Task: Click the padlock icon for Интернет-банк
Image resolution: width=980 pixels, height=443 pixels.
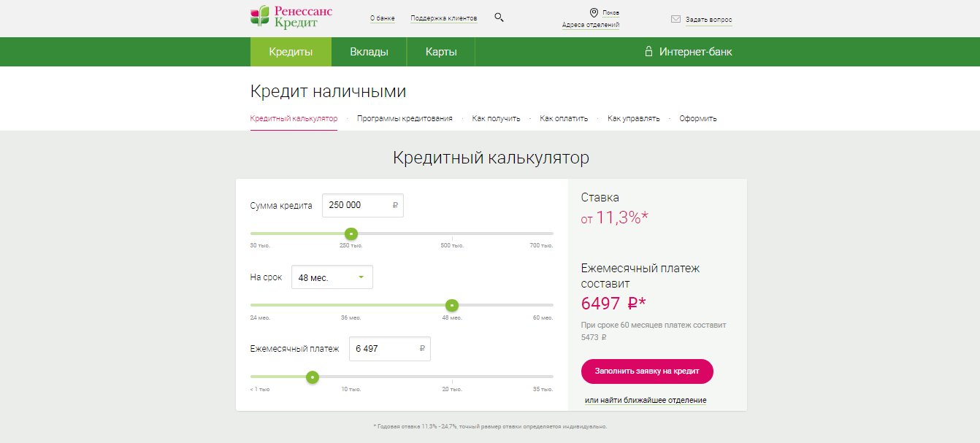Action: click(648, 52)
